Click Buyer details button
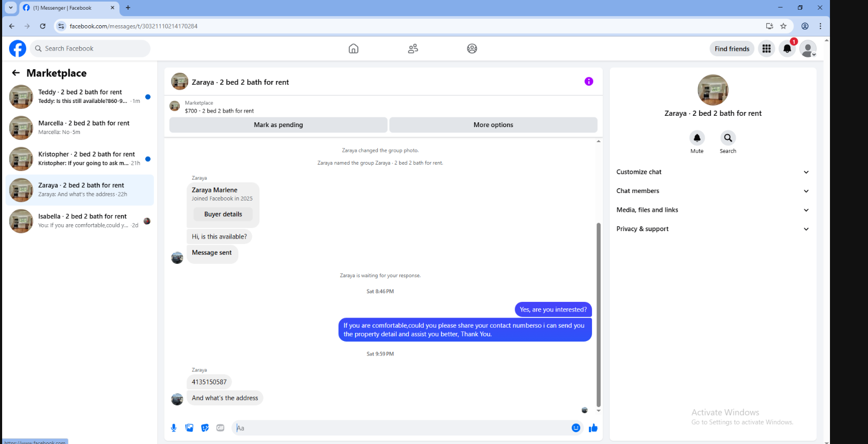 click(223, 214)
